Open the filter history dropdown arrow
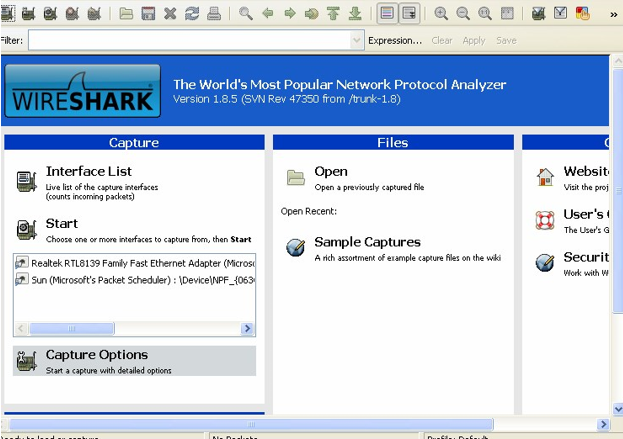Image resolution: width=623 pixels, height=439 pixels. 356,40
